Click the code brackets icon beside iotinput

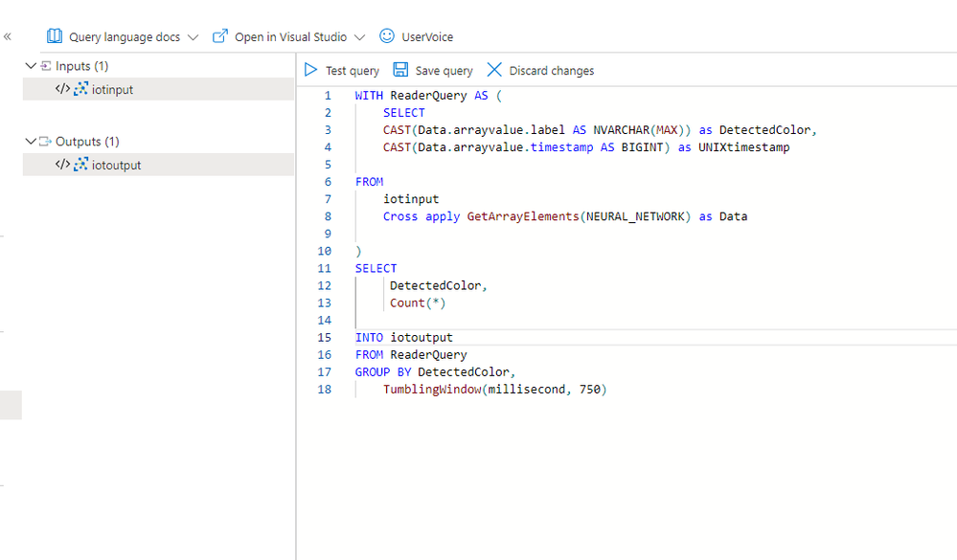(62, 88)
